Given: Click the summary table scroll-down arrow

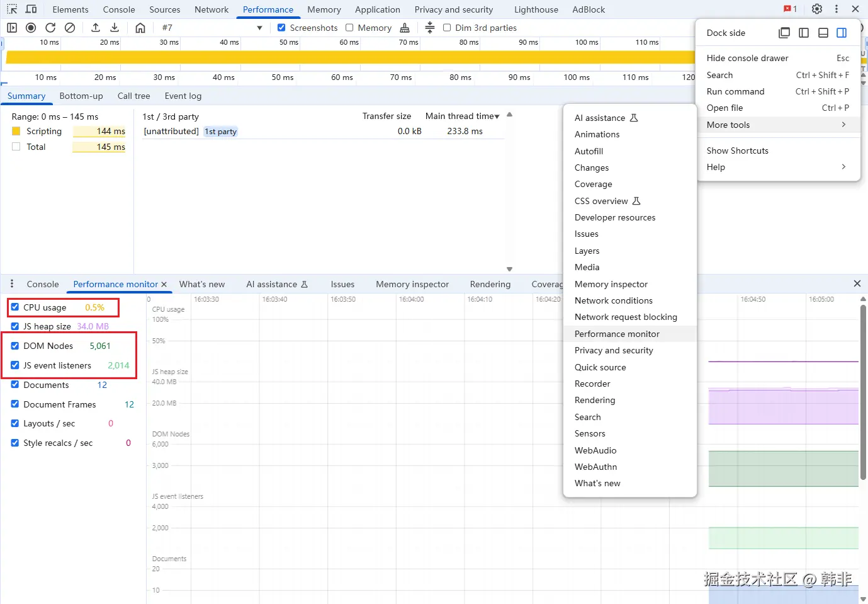Looking at the screenshot, I should [x=509, y=269].
